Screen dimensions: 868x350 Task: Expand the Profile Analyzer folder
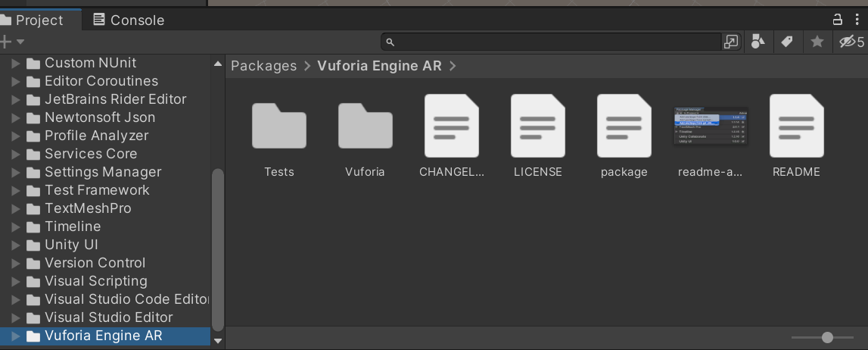(16, 136)
